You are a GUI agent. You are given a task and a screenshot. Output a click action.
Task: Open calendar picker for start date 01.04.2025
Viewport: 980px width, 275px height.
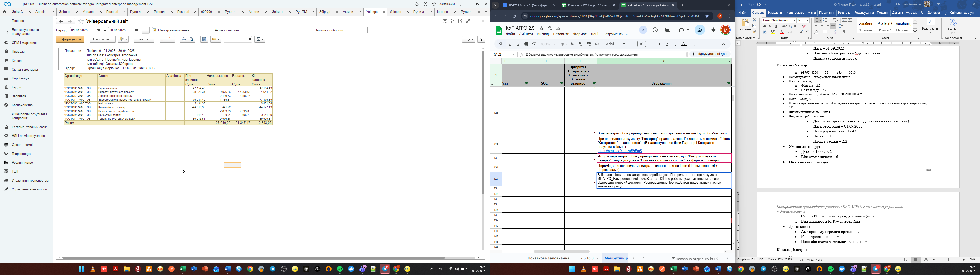[x=99, y=30]
